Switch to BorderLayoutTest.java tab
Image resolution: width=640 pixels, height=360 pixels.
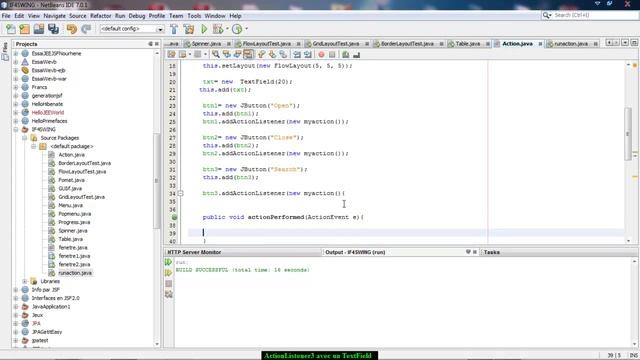point(407,44)
